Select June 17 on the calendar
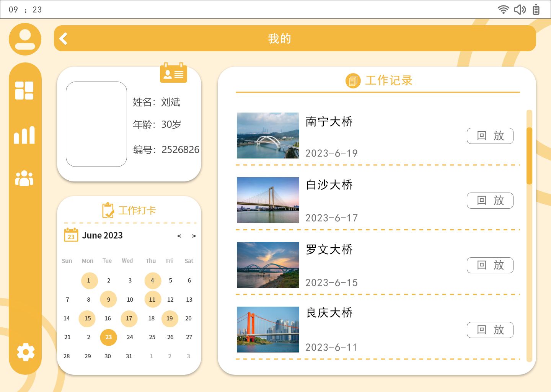551x392 pixels. click(129, 318)
